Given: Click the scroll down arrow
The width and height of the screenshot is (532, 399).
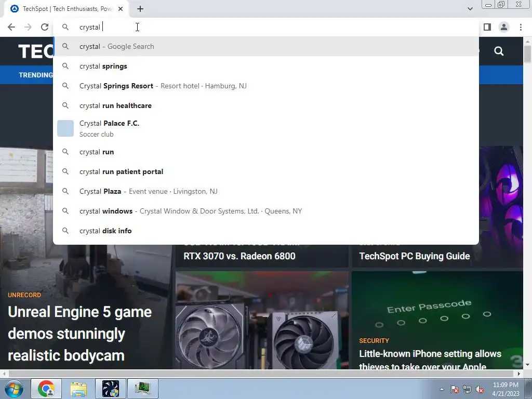Looking at the screenshot, I should point(527,365).
